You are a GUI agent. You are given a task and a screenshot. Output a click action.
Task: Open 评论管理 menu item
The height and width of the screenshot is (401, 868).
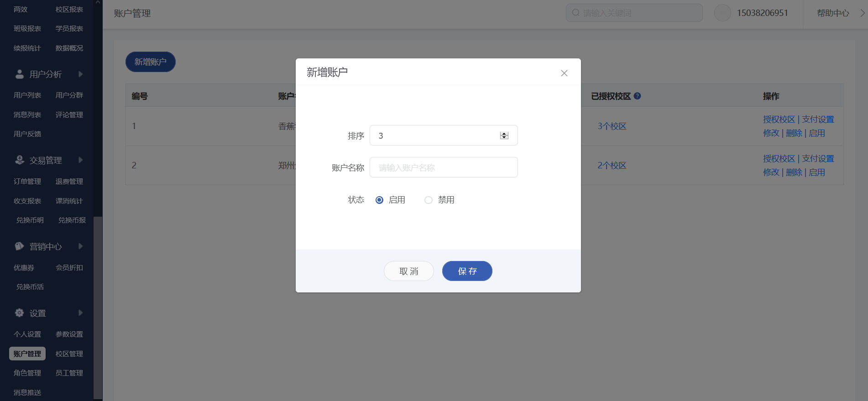[x=69, y=115]
